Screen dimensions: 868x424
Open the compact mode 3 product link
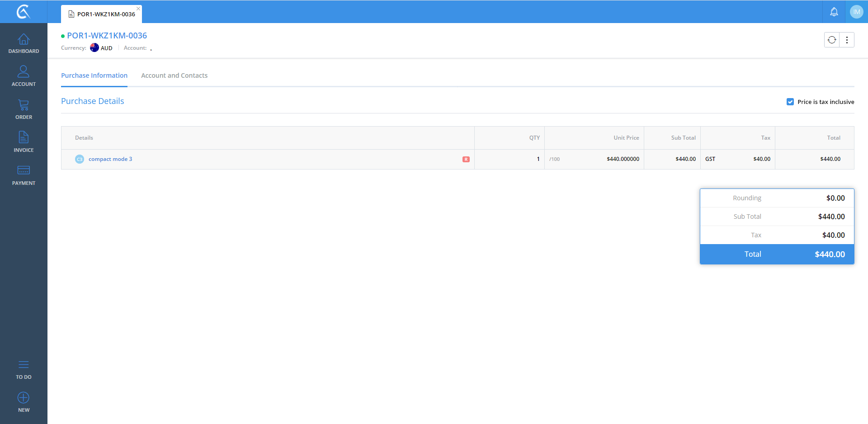tap(110, 159)
